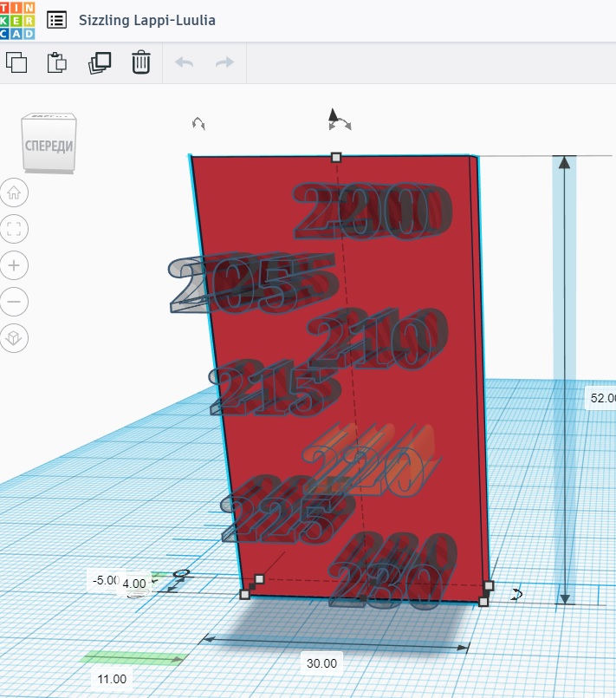The height and width of the screenshot is (698, 616).
Task: Click the 11.00 dimension label
Action: click(111, 679)
